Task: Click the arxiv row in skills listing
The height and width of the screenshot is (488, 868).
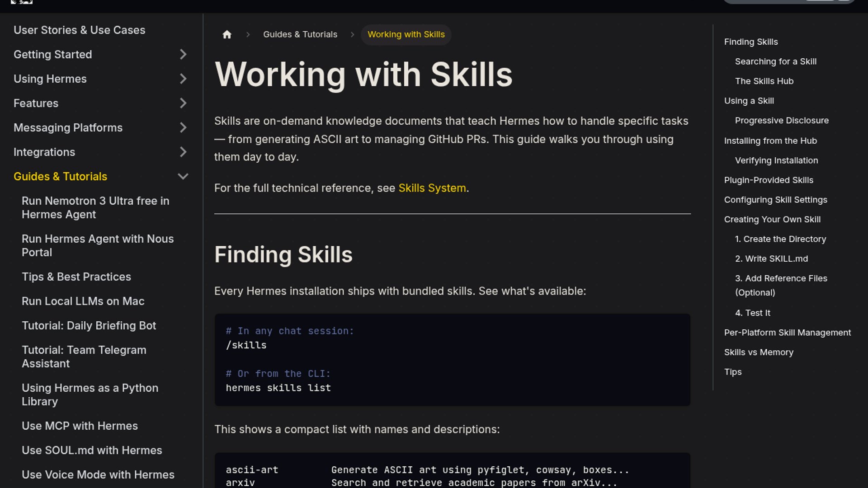Action: (x=421, y=483)
